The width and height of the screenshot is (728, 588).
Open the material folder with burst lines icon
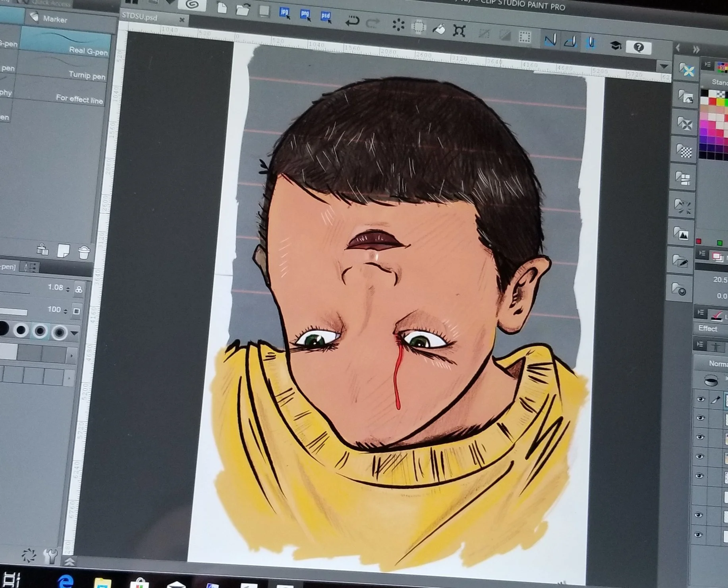(682, 206)
